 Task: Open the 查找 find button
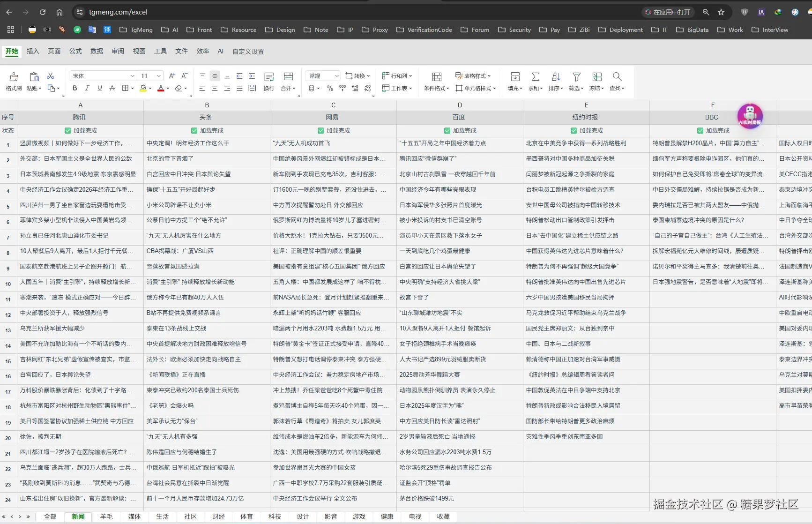point(617,82)
